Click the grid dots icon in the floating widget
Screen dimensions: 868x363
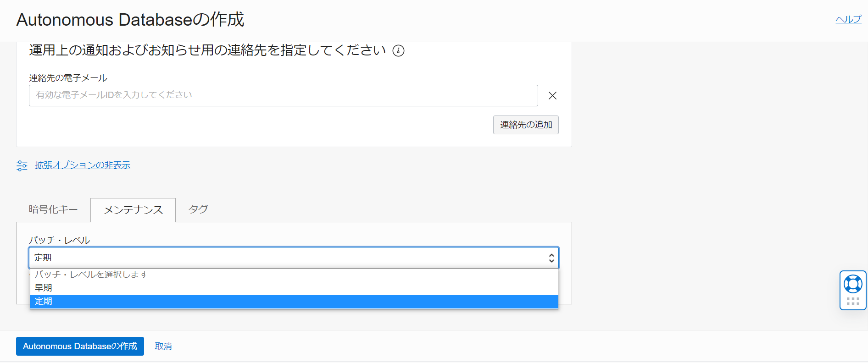(x=852, y=302)
